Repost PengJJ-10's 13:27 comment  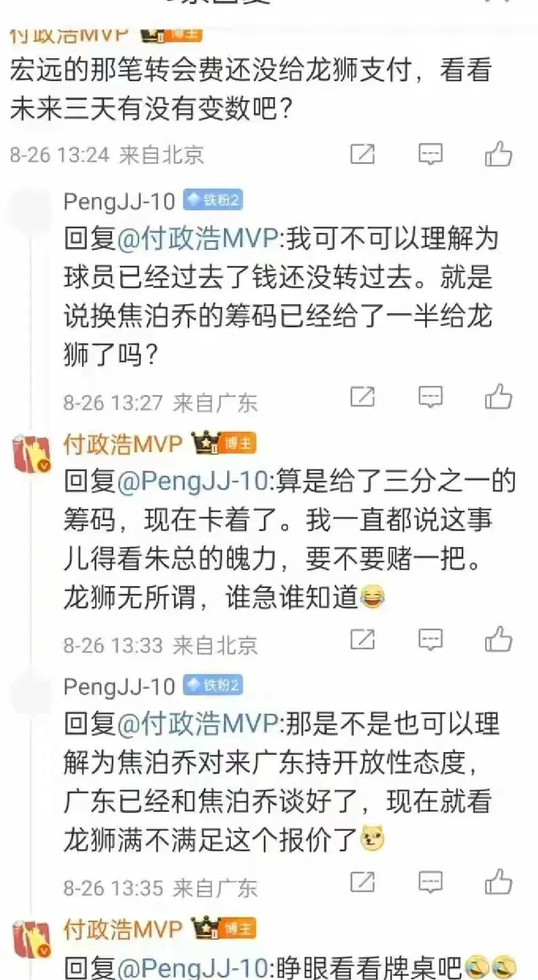click(x=362, y=397)
